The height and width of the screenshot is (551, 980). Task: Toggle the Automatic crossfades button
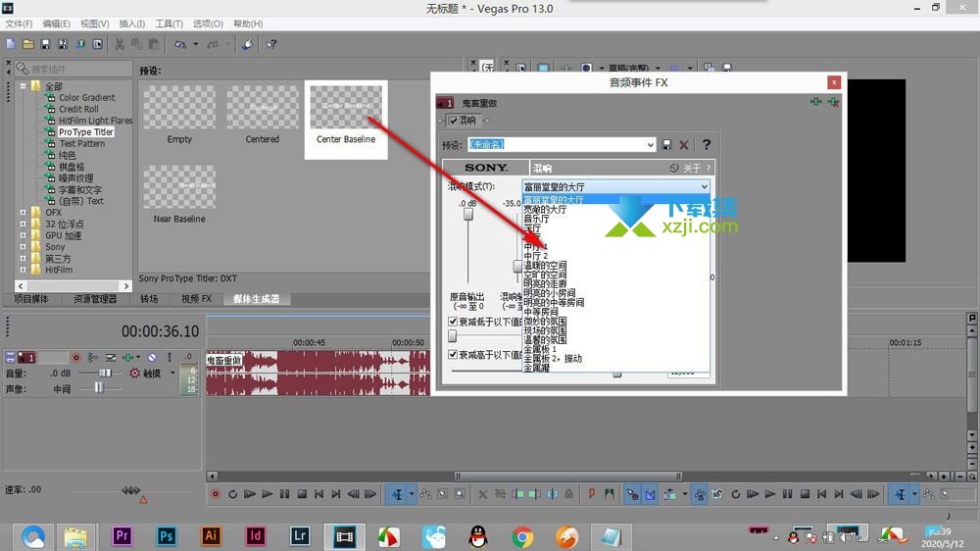click(x=650, y=494)
